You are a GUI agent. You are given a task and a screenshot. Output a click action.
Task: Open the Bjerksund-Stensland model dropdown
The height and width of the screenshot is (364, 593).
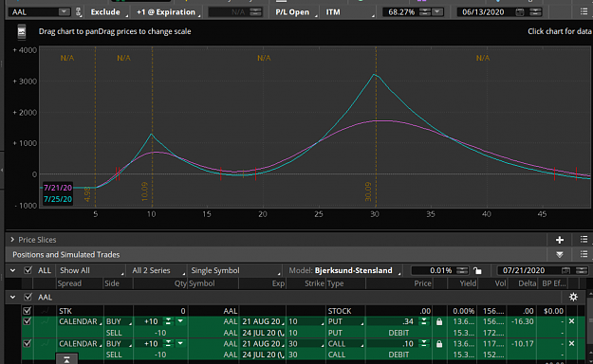[x=345, y=270]
